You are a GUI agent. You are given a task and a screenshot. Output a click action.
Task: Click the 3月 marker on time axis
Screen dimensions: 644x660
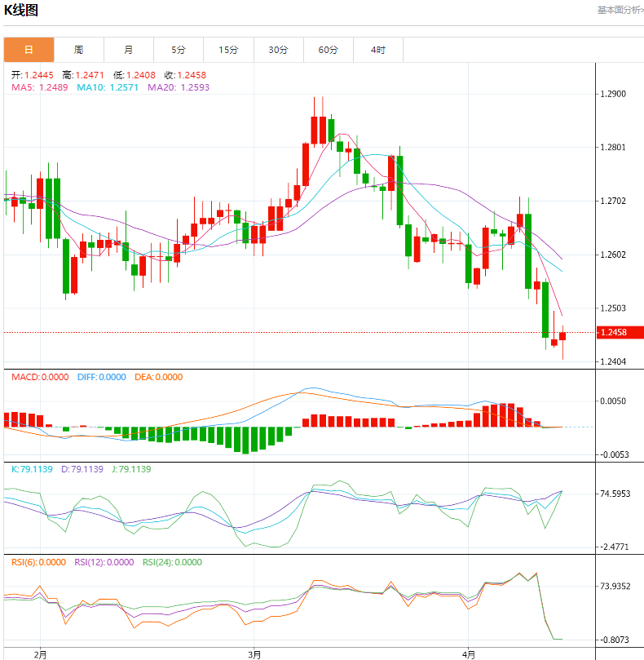click(254, 653)
